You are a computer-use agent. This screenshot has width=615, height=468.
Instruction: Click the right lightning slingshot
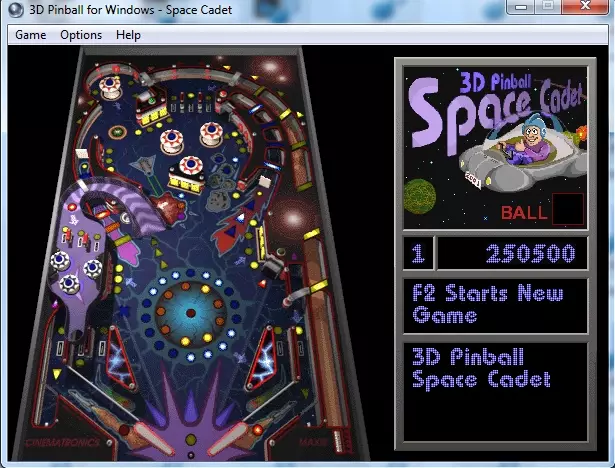coord(262,357)
